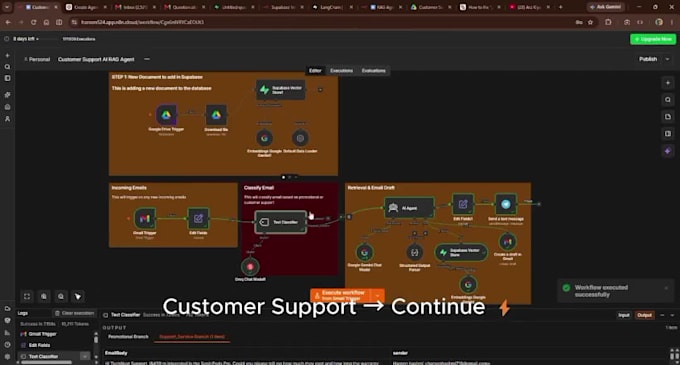The image size is (680, 365).
Task: Select the Create a draft in Gmail node
Action: point(507,242)
